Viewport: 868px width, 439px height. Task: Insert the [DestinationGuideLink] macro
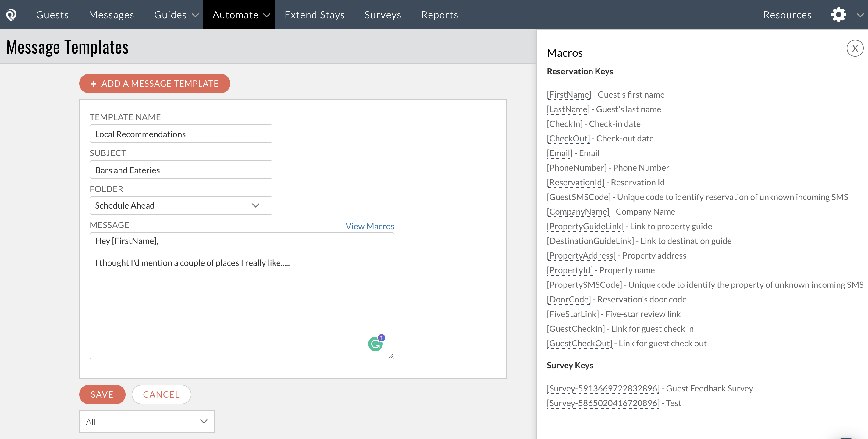590,241
